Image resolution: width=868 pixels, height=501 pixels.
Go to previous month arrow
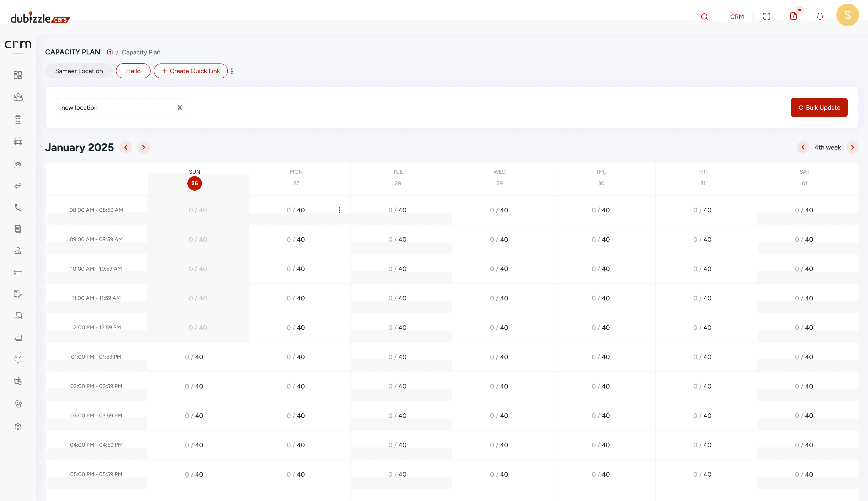tap(126, 147)
